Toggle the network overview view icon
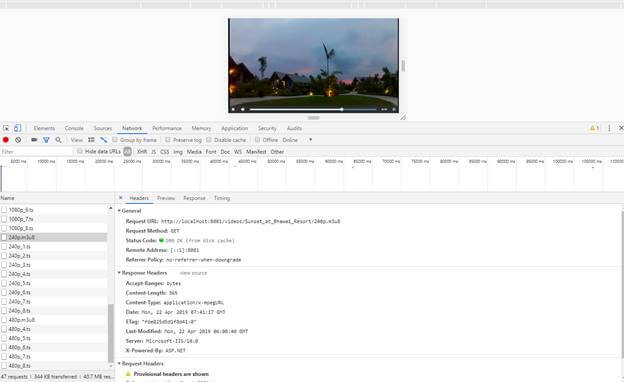Viewport: 624px width, 382px height. click(x=103, y=140)
